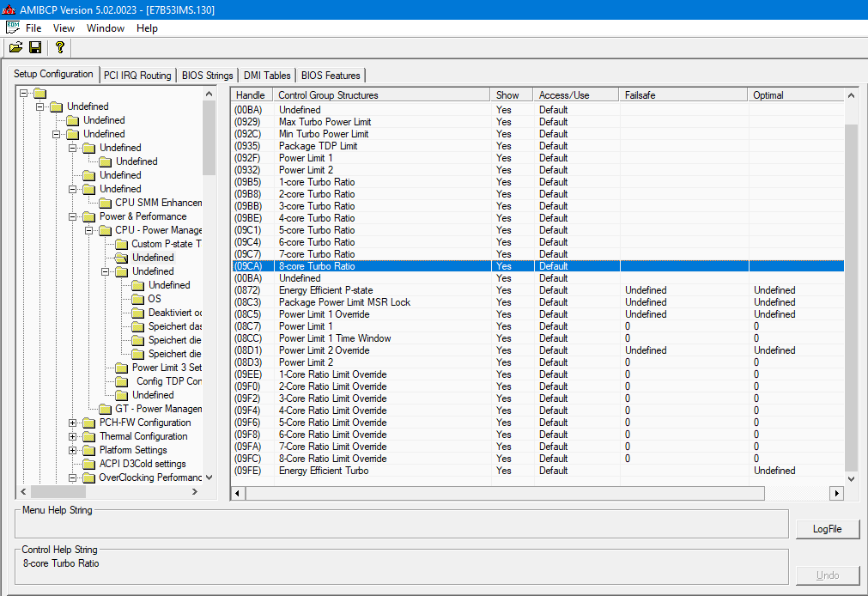This screenshot has width=868, height=596.
Task: Select the Power & Performance folder icon
Action: (88, 216)
